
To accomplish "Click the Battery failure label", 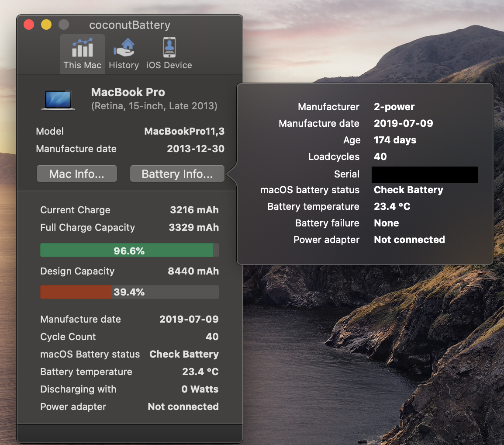I will [327, 223].
